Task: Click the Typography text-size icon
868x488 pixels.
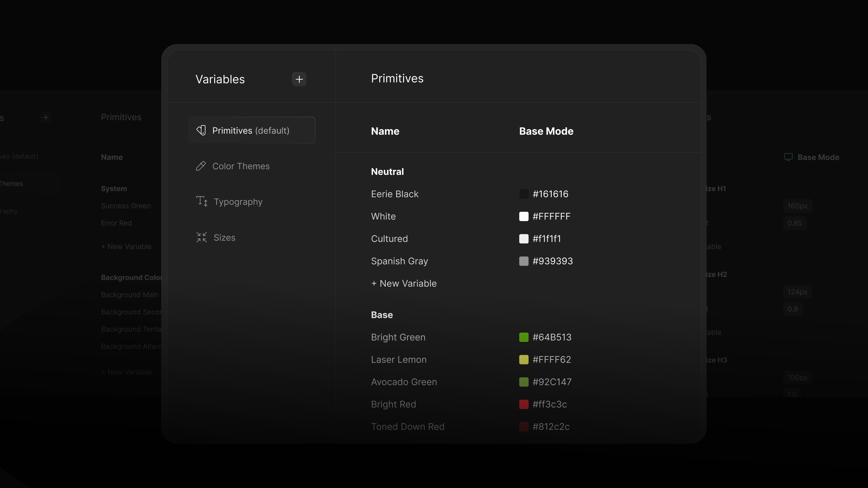Action: (202, 201)
